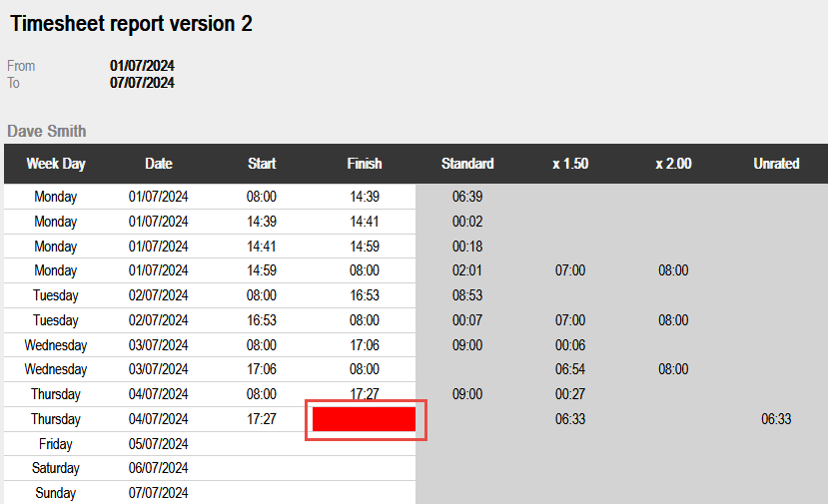Click the Finish column header

coord(365,164)
